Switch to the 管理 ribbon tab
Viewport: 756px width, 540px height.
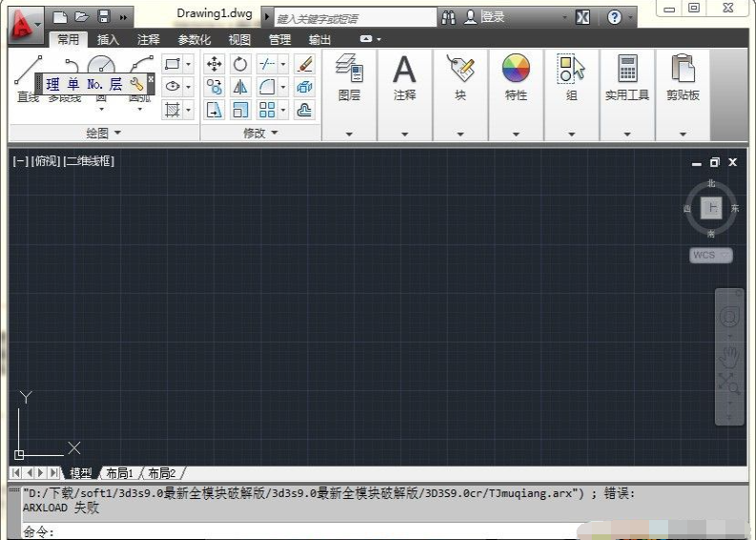point(280,39)
